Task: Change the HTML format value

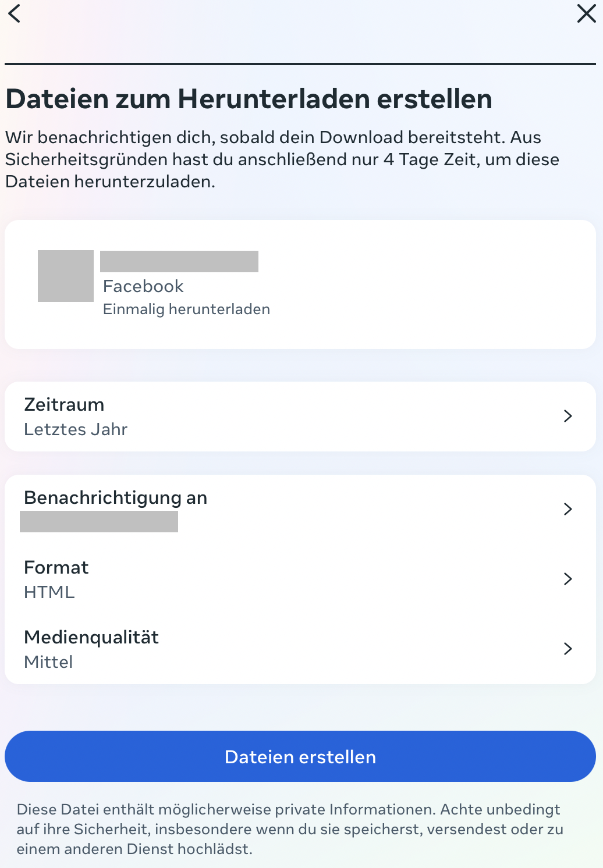Action: pyautogui.click(x=49, y=592)
